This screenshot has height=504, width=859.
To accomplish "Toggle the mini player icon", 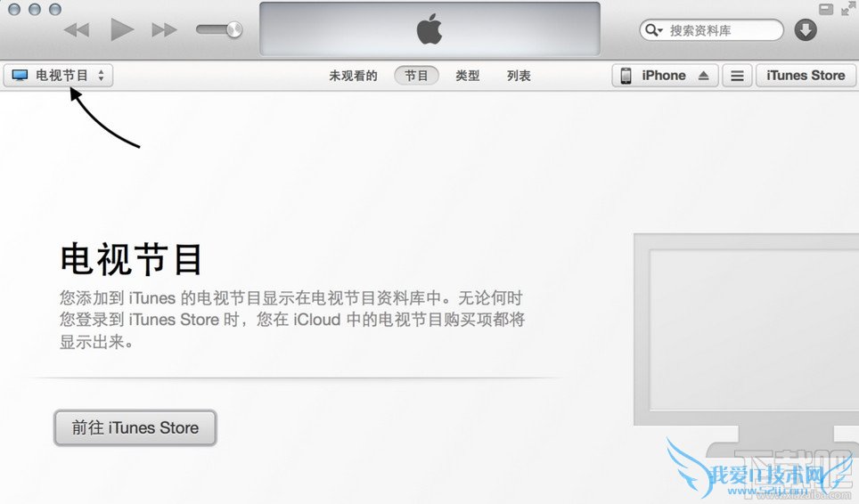I will pos(825,9).
